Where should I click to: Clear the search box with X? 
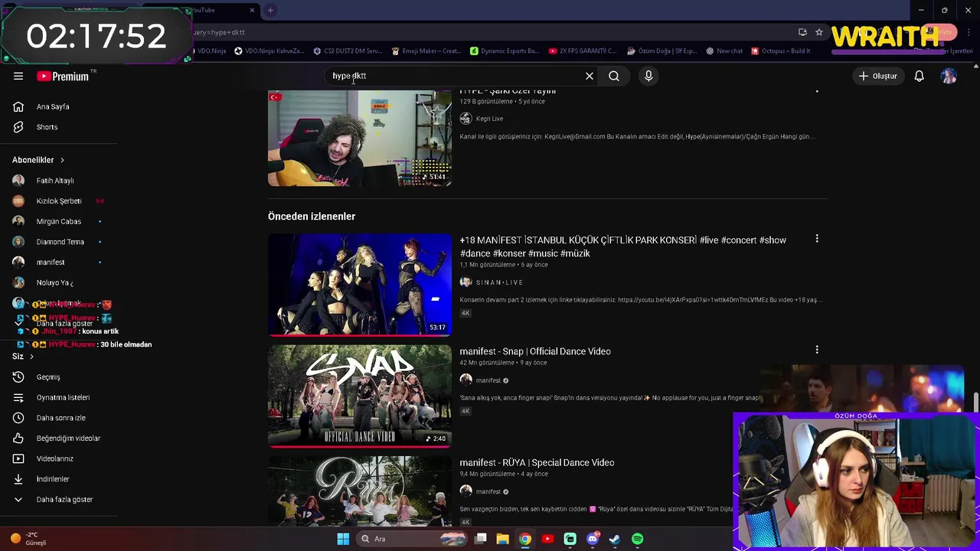click(590, 76)
